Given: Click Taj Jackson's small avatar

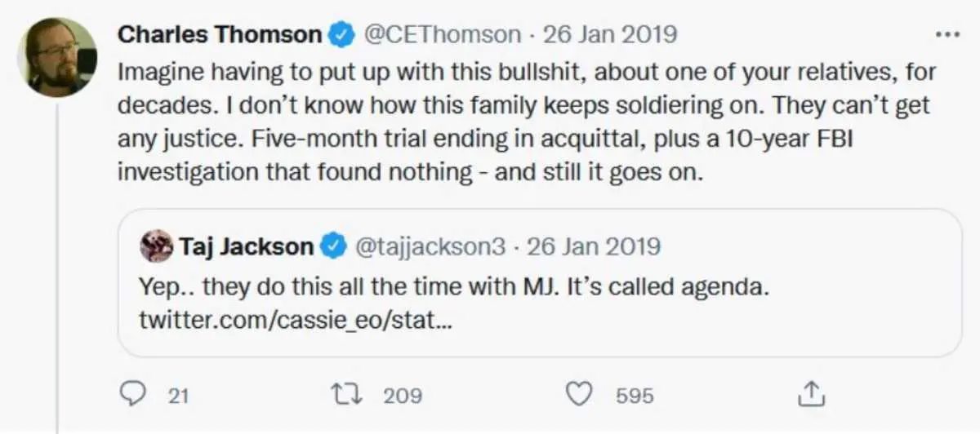Looking at the screenshot, I should 156,246.
